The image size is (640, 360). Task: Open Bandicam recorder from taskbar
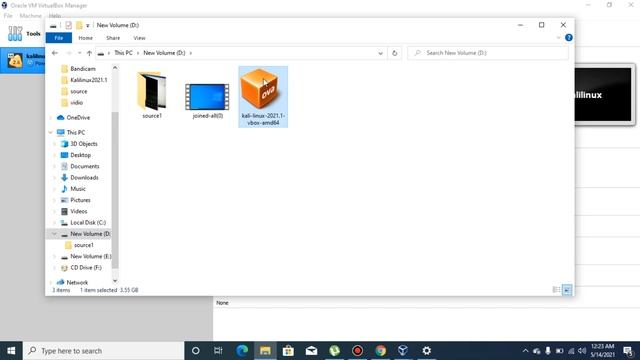coord(357,351)
